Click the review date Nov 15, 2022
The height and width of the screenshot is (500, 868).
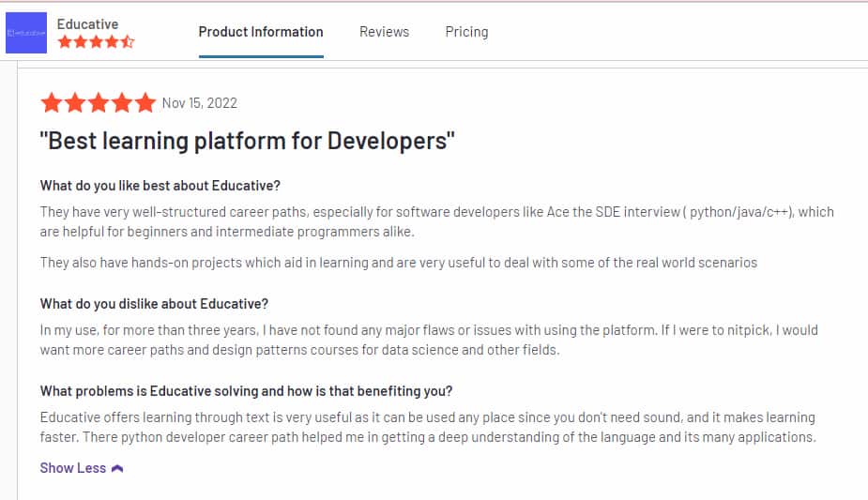point(200,103)
